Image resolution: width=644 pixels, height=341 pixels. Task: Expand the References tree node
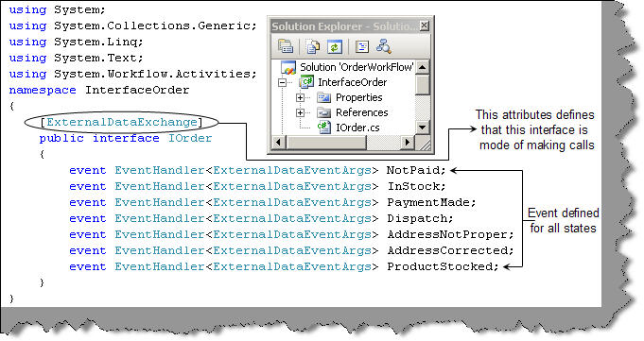pyautogui.click(x=300, y=112)
